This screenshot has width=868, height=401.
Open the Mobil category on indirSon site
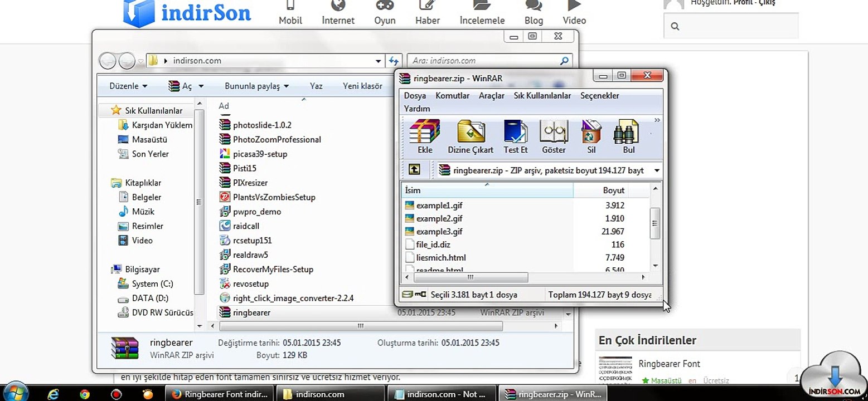pyautogui.click(x=290, y=13)
